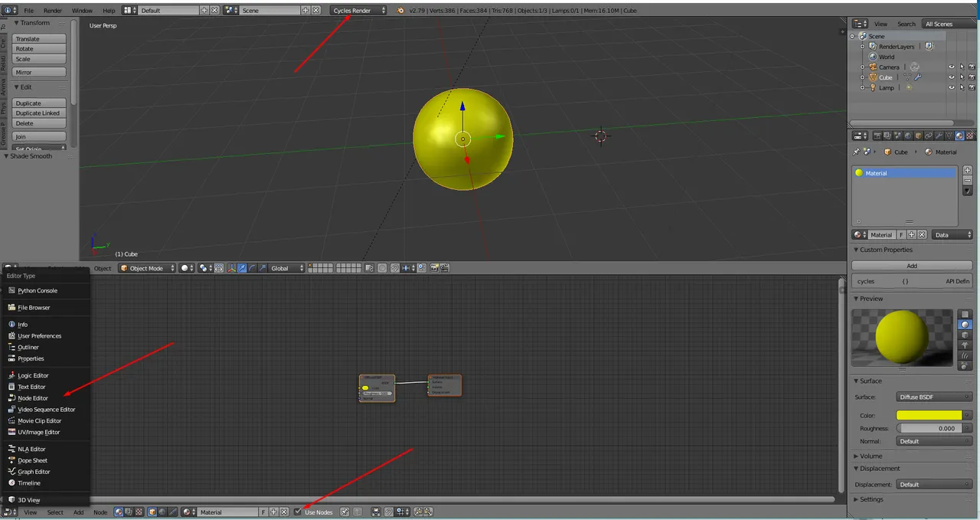
Task: Select texture nodes tree type icon
Action: click(x=139, y=512)
